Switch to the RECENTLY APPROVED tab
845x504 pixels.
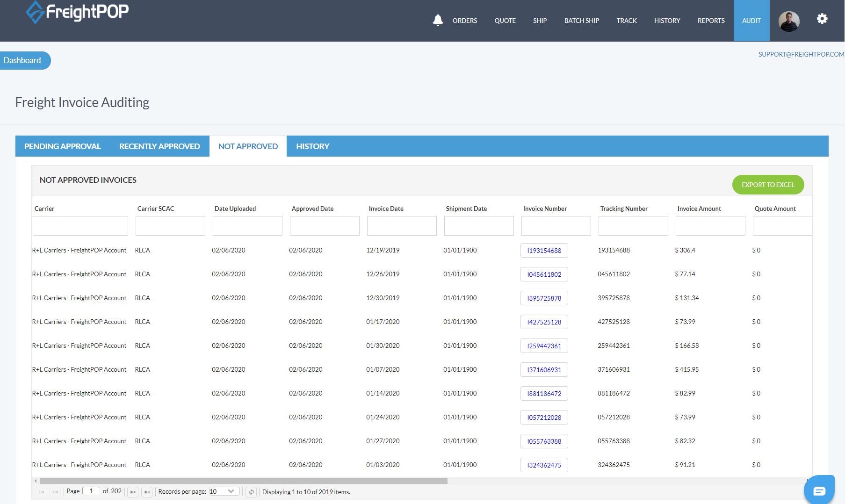pyautogui.click(x=159, y=146)
